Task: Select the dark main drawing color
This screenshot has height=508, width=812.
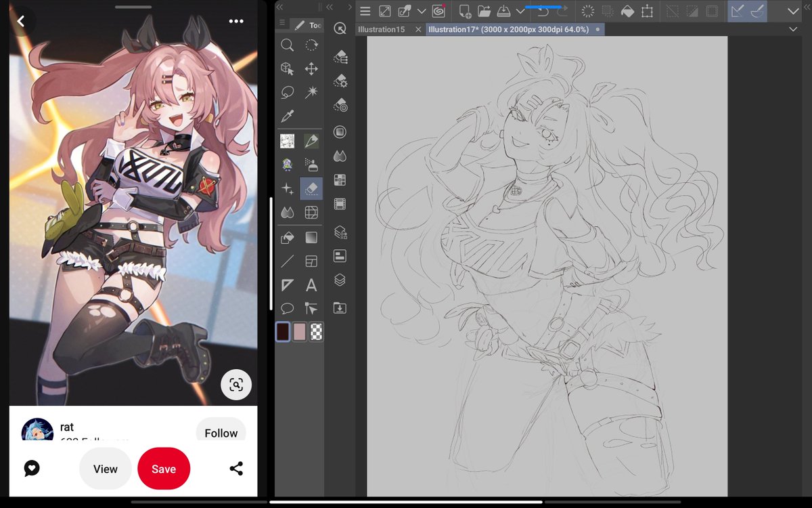Action: (283, 331)
